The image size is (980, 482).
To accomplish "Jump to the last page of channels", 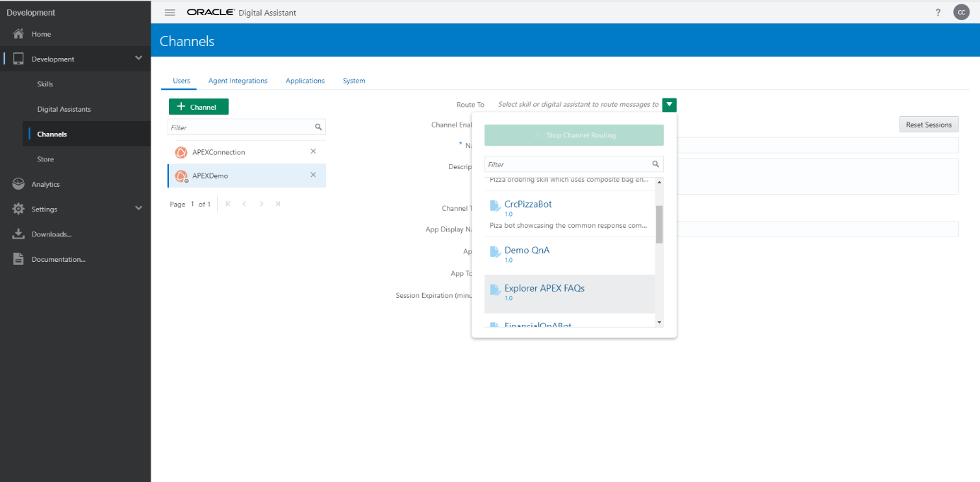I will click(x=278, y=204).
